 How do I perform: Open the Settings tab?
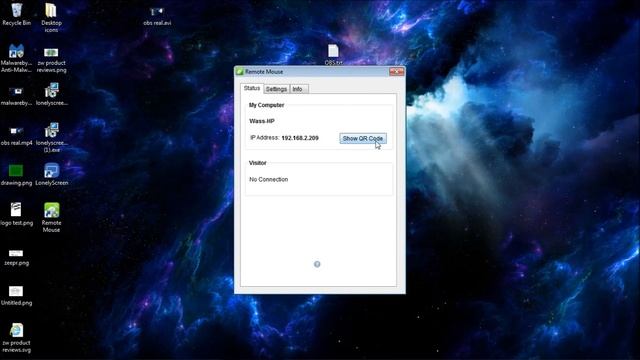point(276,89)
